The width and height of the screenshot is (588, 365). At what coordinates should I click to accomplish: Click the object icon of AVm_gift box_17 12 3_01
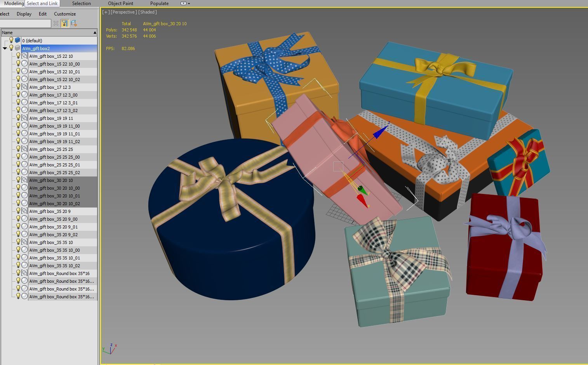[x=24, y=102]
